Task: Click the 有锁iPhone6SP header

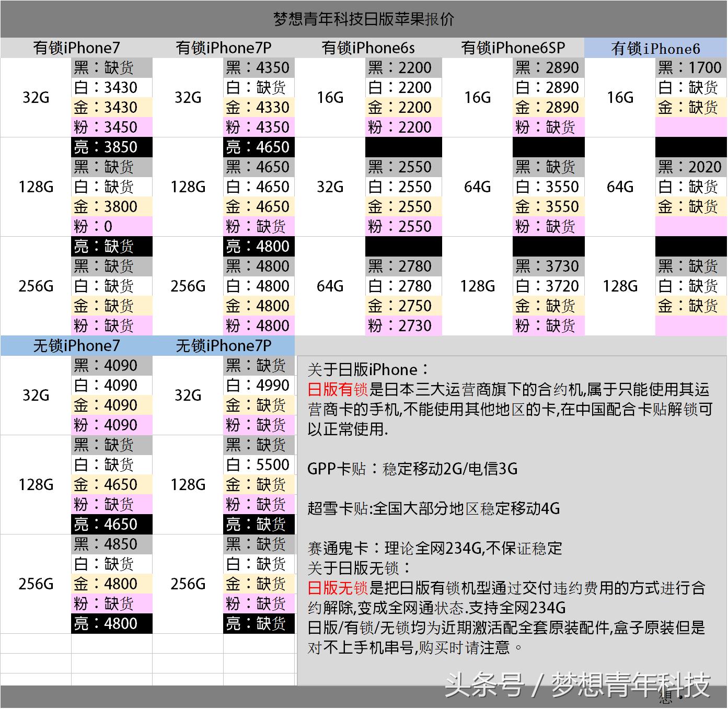Action: (512, 48)
